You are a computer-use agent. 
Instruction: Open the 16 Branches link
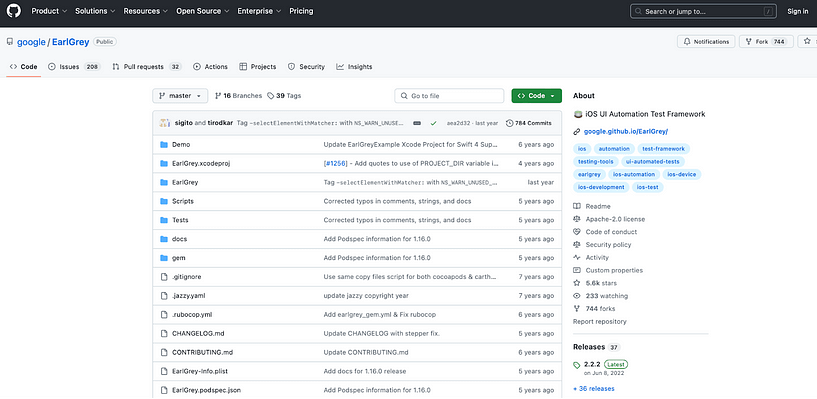[x=238, y=96]
